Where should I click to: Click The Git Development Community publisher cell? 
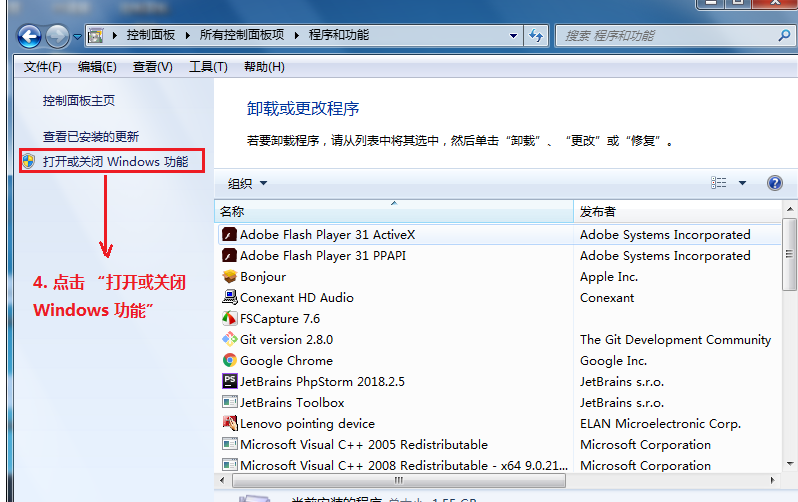pyautogui.click(x=675, y=340)
